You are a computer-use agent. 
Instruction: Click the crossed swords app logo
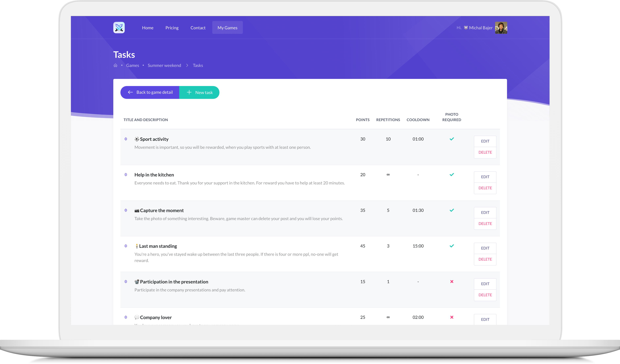119,28
